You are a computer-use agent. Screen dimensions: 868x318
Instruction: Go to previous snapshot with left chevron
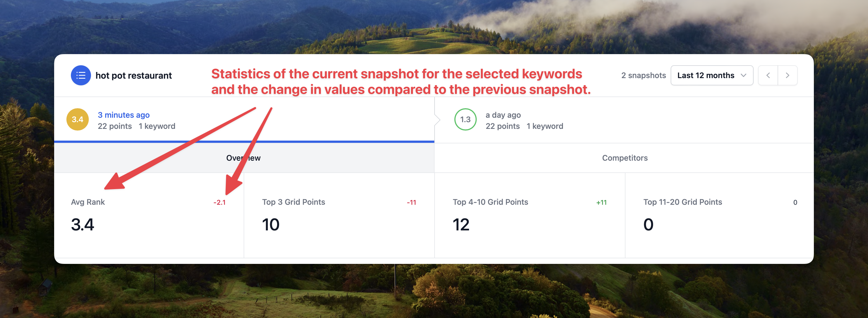(768, 76)
